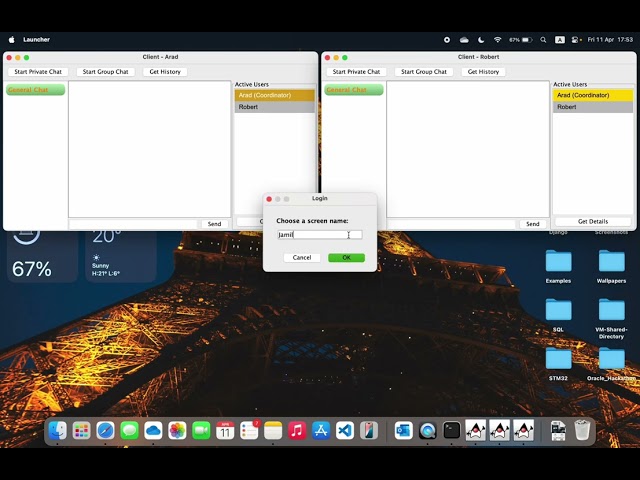Image resolution: width=640 pixels, height=480 pixels.
Task: Open OneDrive from the Dock
Action: (153, 431)
